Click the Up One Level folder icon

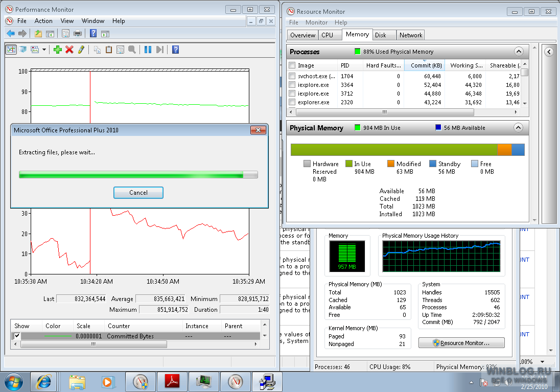[x=38, y=34]
